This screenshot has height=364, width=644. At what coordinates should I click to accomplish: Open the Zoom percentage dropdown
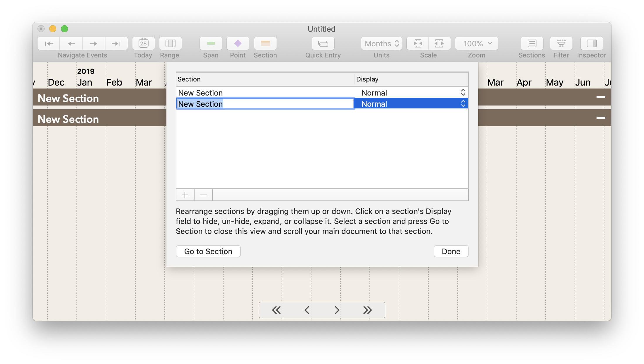[x=476, y=43]
